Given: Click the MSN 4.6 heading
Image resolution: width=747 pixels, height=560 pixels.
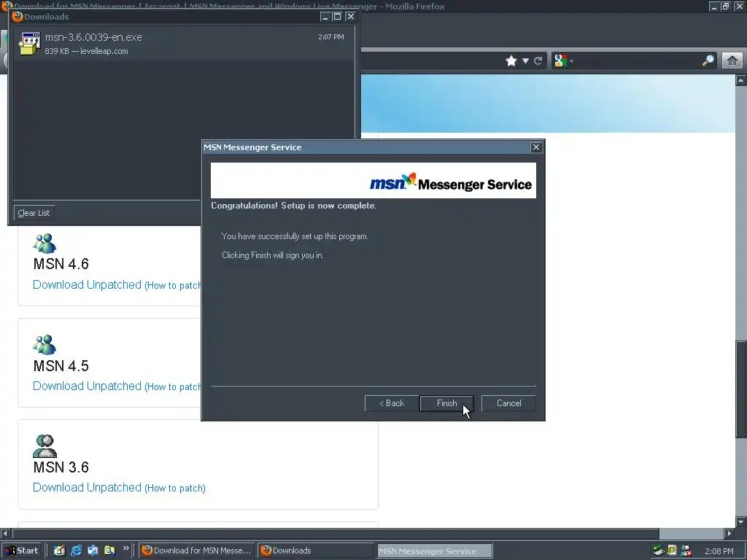Looking at the screenshot, I should click(x=61, y=264).
